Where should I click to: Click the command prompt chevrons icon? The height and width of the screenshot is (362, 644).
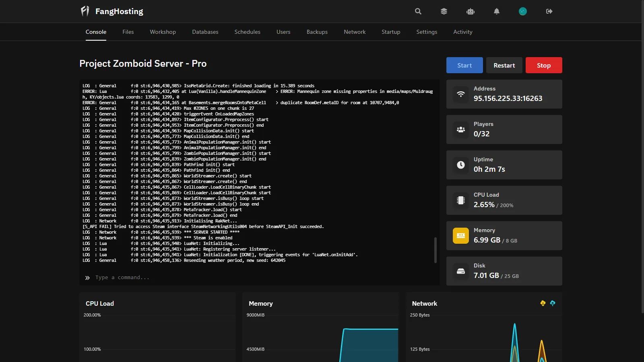click(x=87, y=278)
